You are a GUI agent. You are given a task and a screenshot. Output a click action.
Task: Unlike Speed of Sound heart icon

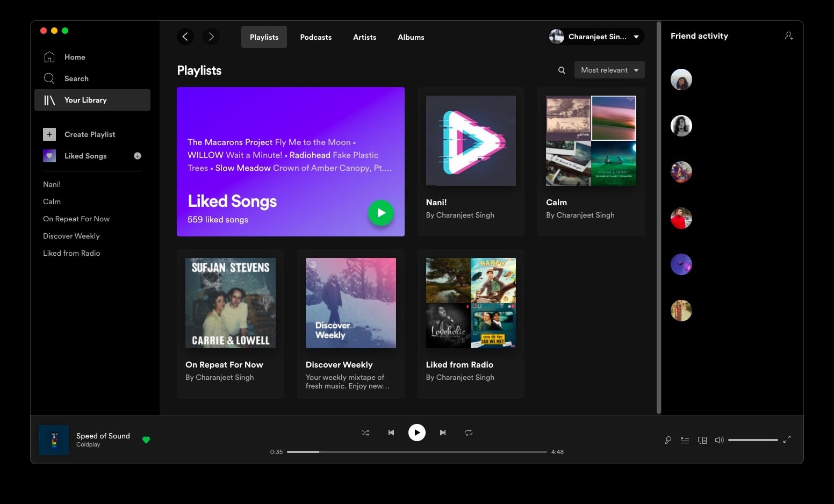click(146, 440)
